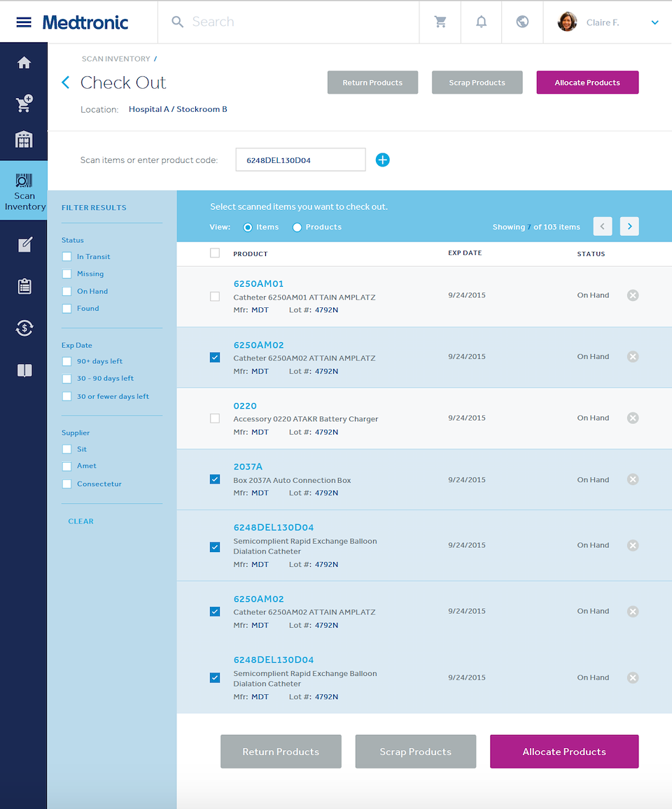Viewport: 672px width, 809px height.
Task: Open the warehouse building sidebar icon
Action: coord(24,139)
